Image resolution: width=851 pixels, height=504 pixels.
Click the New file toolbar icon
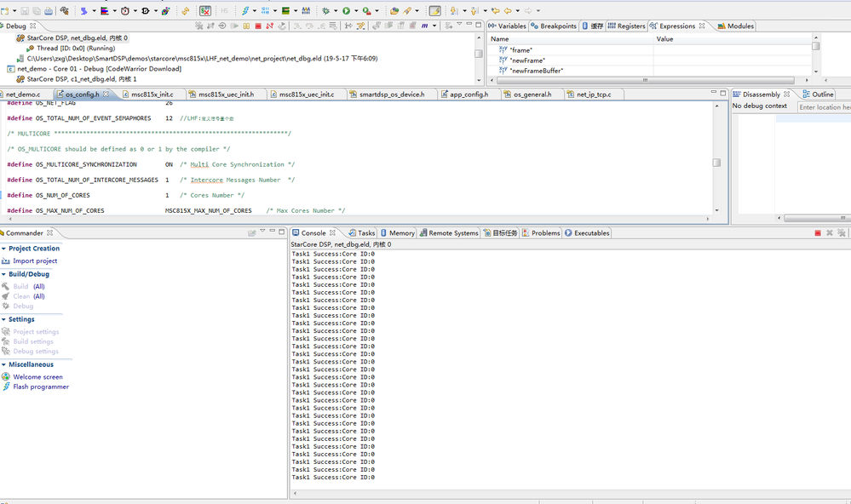5,11
